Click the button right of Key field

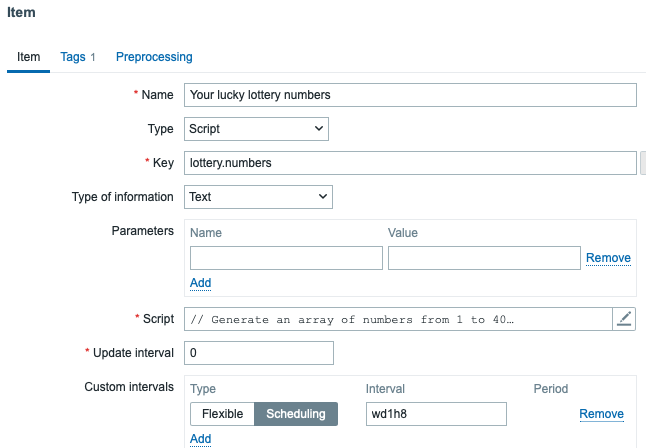click(642, 163)
